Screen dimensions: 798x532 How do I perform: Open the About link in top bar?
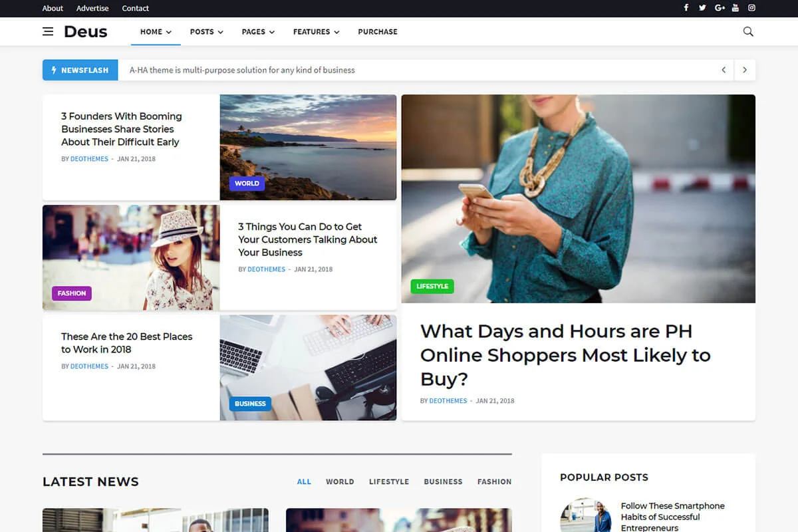pos(53,8)
